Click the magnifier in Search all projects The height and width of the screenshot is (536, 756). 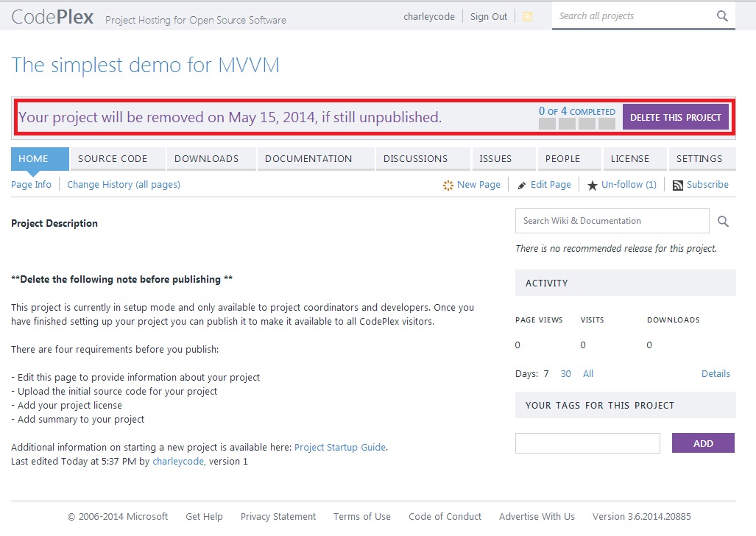[x=722, y=16]
